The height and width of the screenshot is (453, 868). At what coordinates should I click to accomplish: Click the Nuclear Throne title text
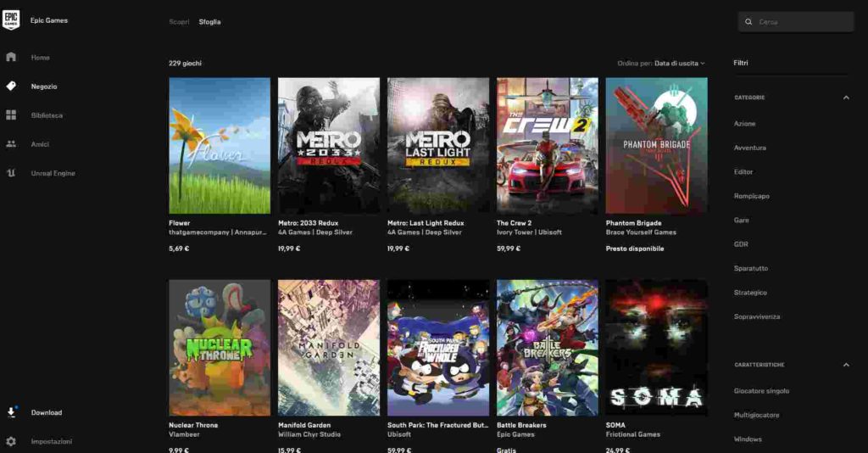point(193,425)
